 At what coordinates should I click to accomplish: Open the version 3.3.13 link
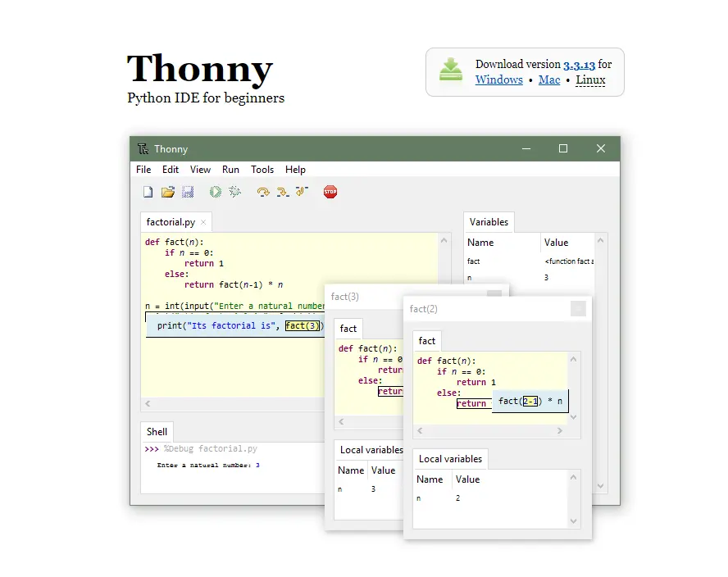[x=579, y=65]
